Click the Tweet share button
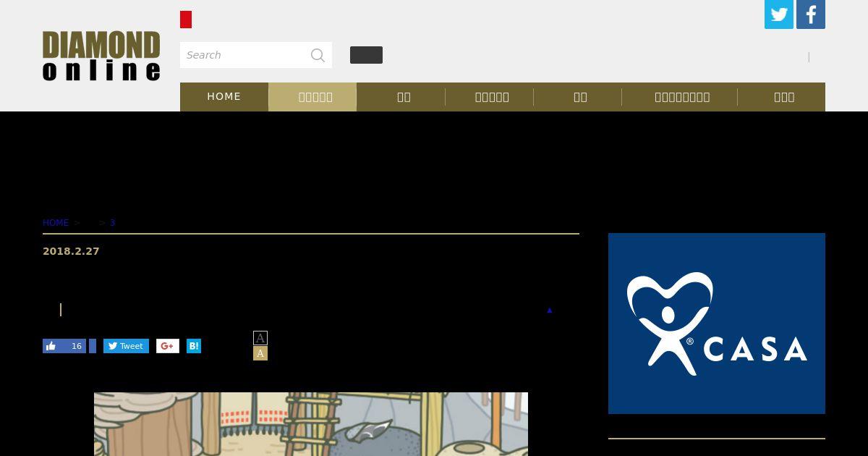The height and width of the screenshot is (456, 868). coord(126,346)
